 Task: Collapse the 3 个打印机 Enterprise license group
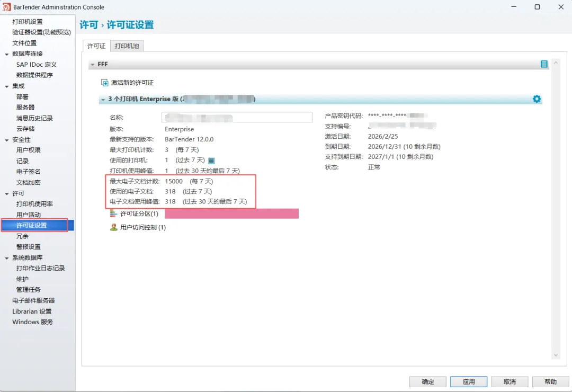[103, 99]
